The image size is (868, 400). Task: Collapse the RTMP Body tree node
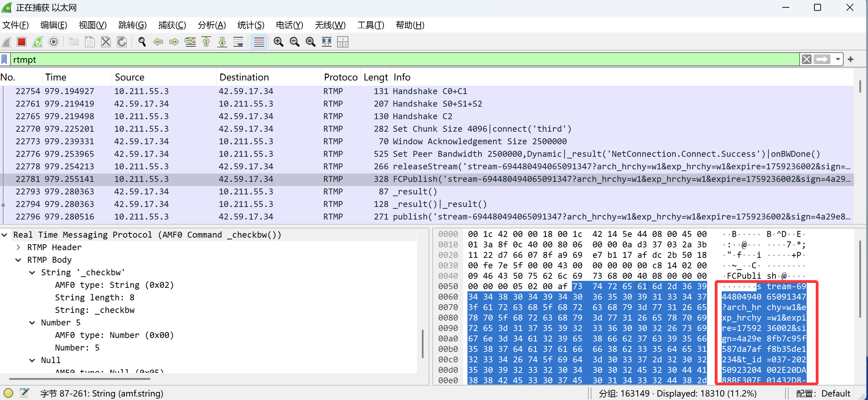(18, 260)
